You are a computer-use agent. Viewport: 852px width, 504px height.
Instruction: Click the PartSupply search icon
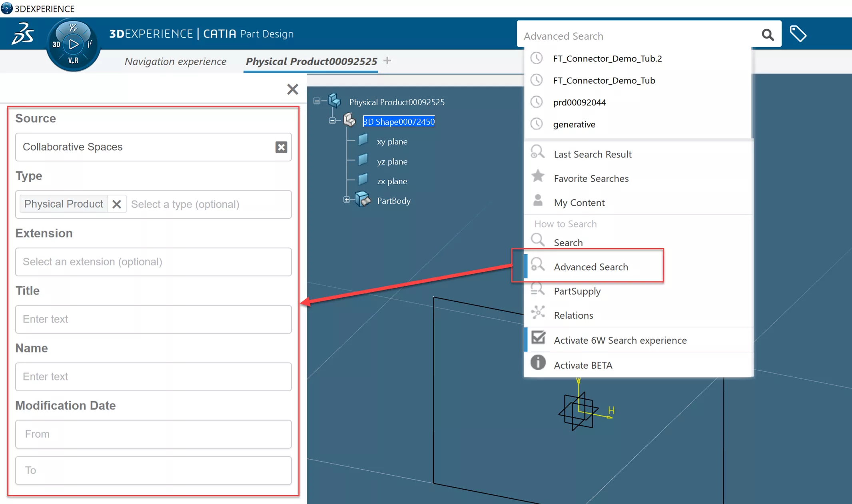[537, 289]
